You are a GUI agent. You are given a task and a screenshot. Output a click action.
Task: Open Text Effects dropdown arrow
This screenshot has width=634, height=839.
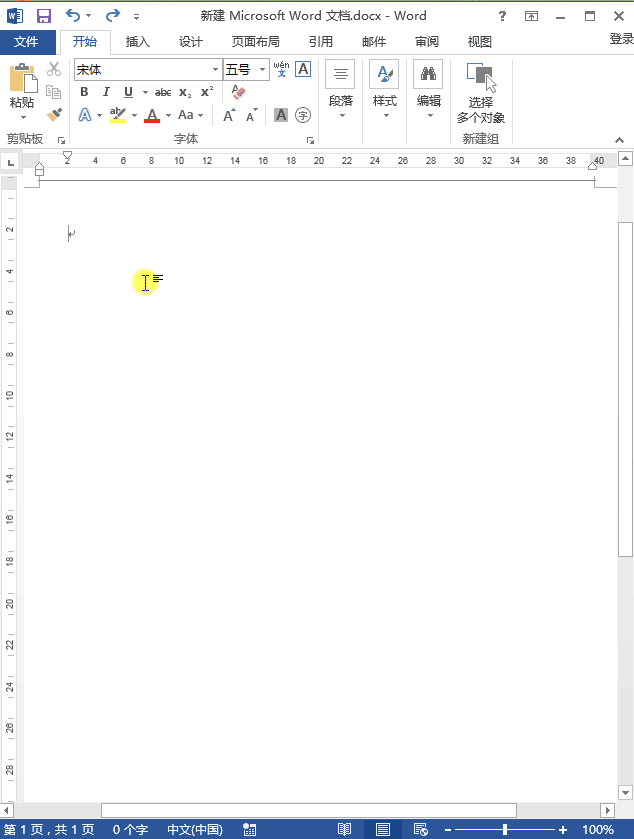pyautogui.click(x=100, y=115)
